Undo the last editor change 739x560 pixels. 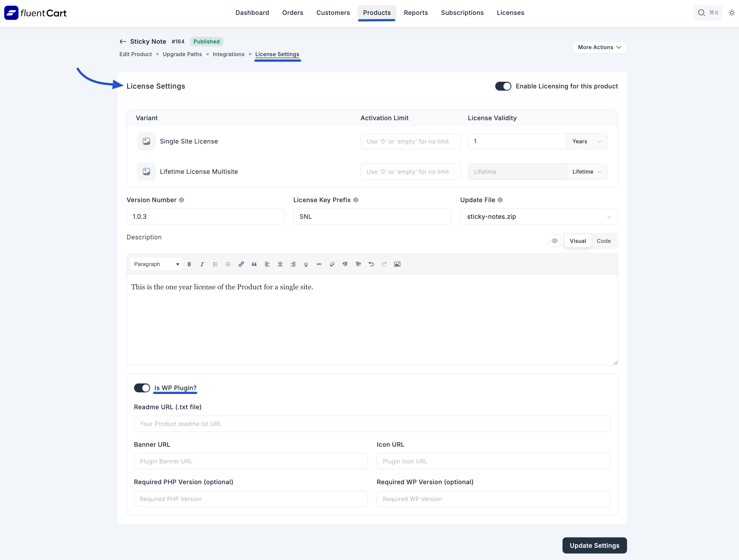[371, 264]
